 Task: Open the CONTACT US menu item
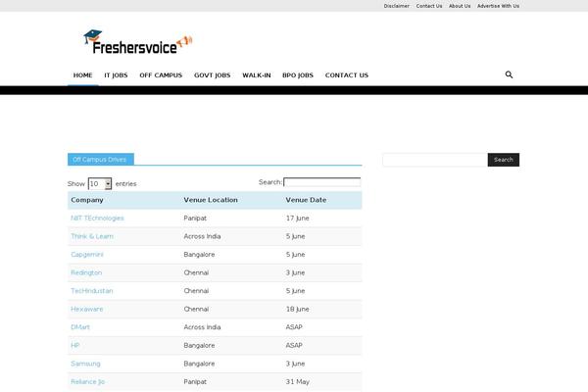[347, 75]
